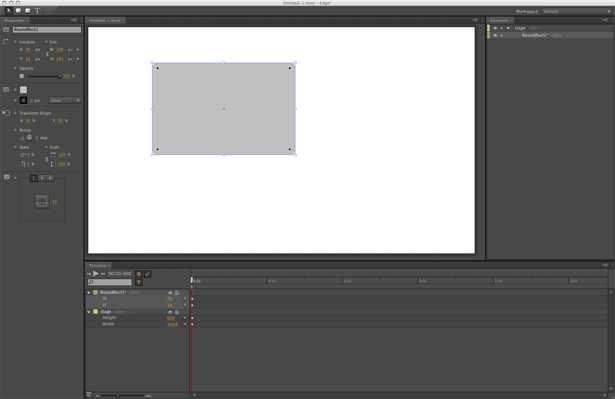
Task: Open the stage panel options menu
Action: tap(475, 20)
